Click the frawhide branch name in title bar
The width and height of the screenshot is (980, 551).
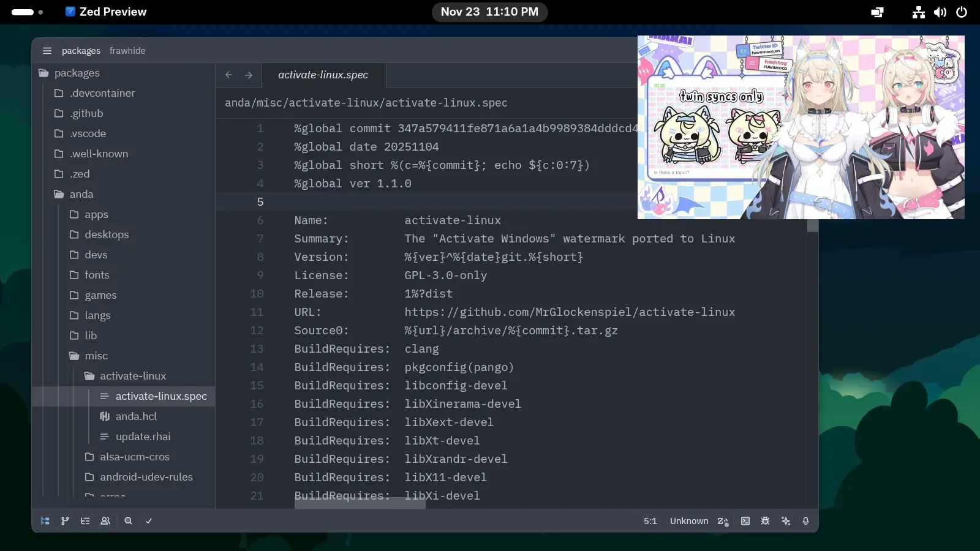127,51
